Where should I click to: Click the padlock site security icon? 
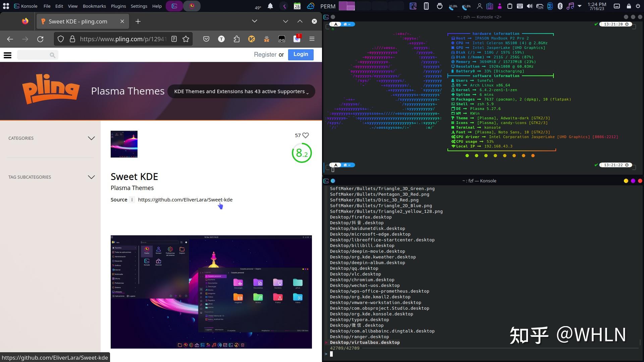pyautogui.click(x=72, y=39)
